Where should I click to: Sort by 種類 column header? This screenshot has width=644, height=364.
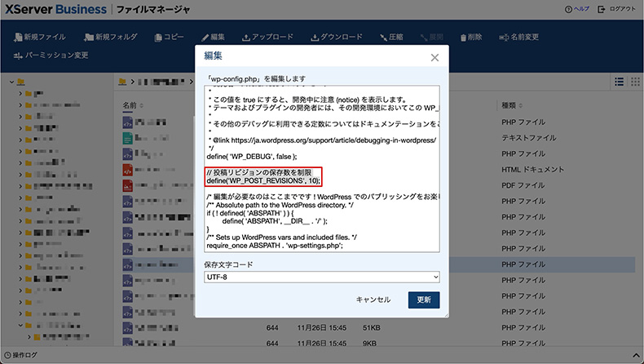point(512,105)
